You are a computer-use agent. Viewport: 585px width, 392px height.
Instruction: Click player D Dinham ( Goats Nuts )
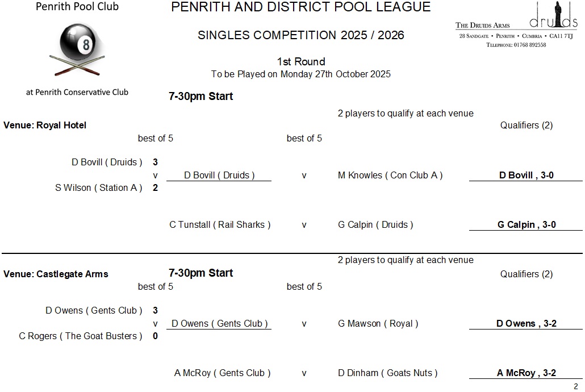coord(387,373)
